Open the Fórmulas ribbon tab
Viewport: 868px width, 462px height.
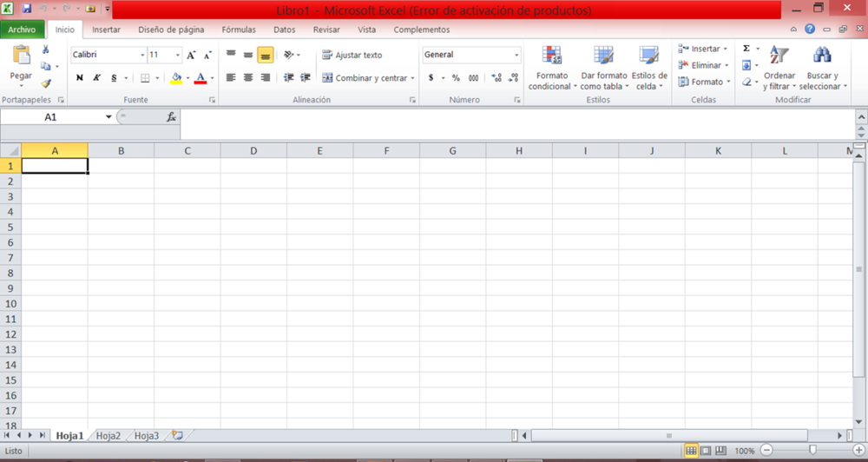point(239,30)
